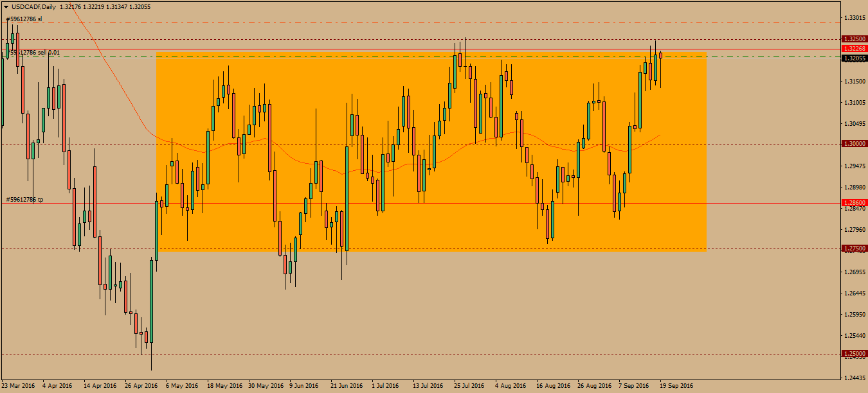Image resolution: width=868 pixels, height=393 pixels.
Task: Click the 1.27960 price axis label
Action: [854, 230]
